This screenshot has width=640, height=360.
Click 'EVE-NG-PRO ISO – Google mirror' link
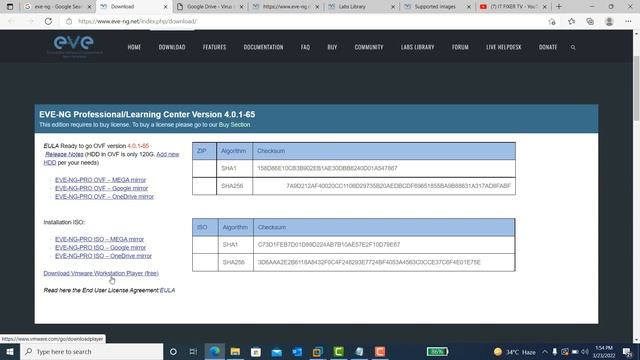point(100,247)
